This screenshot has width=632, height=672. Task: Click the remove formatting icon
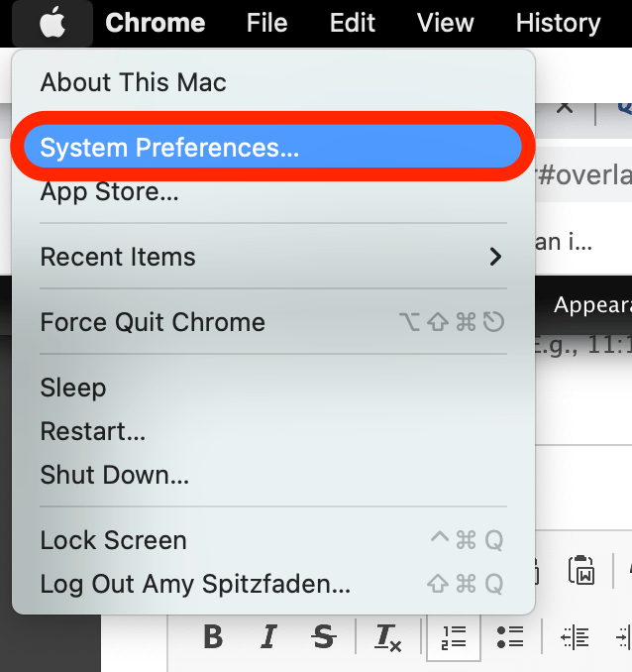pyautogui.click(x=387, y=637)
